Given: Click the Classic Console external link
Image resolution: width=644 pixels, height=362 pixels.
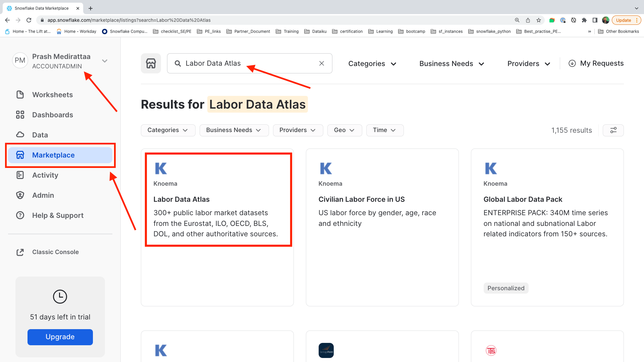Looking at the screenshot, I should click(55, 252).
